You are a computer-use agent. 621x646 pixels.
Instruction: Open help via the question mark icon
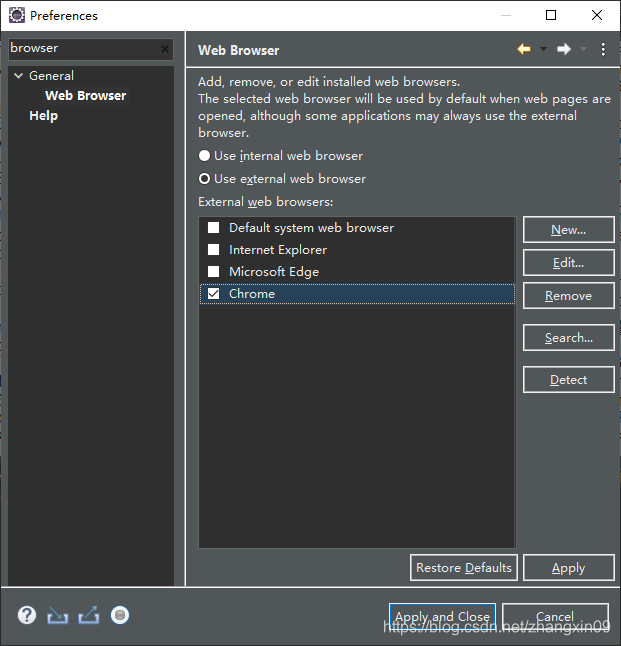(27, 616)
